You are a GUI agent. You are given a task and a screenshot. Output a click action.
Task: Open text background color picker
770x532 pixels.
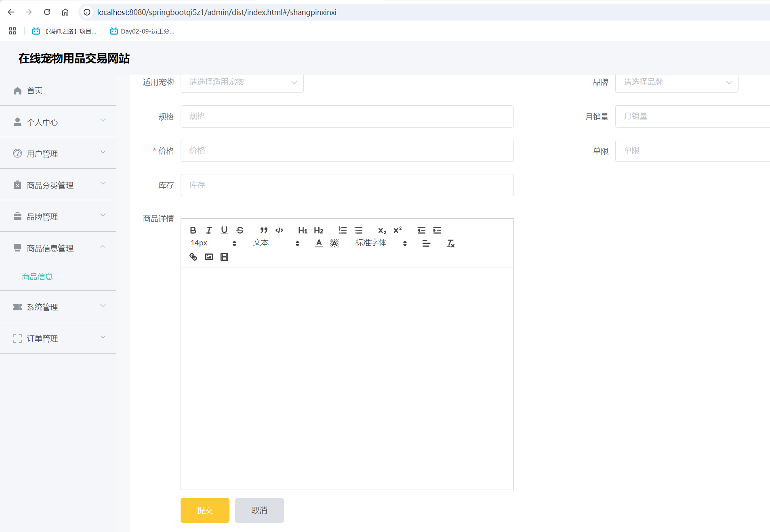tap(335, 243)
